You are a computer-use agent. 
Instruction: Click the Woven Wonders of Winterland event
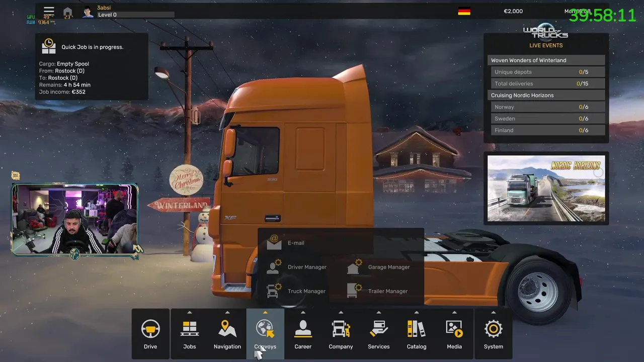546,60
